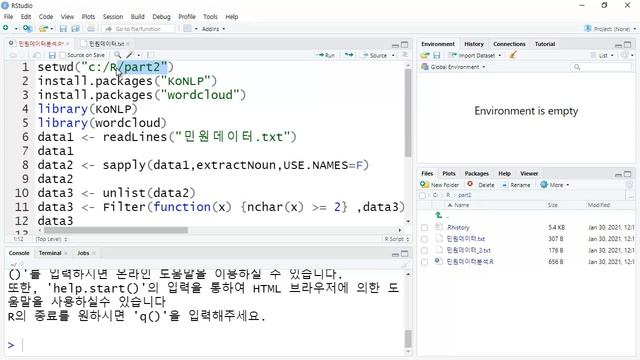Click the Run button
This screenshot has width=640, height=360.
pyautogui.click(x=326, y=55)
